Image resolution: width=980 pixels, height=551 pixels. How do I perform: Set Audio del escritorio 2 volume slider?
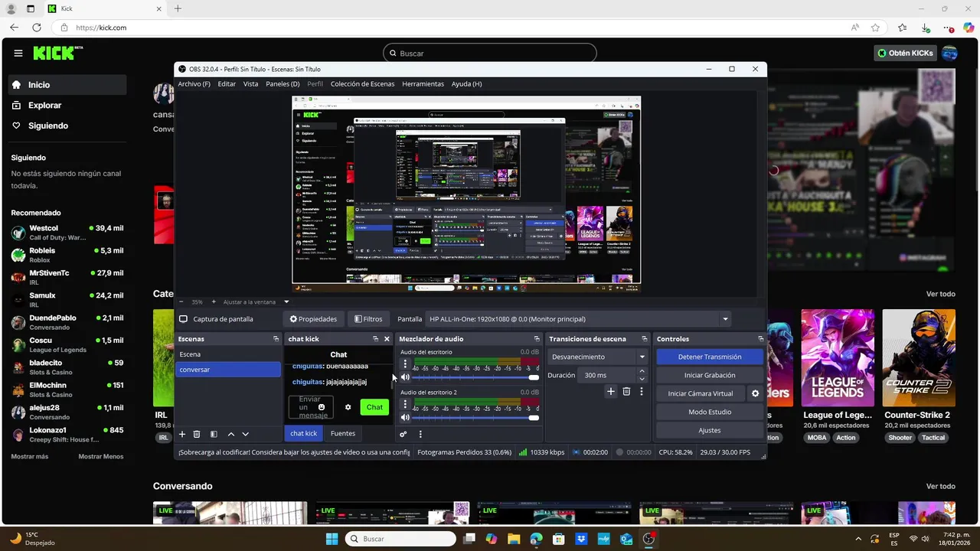[x=475, y=417]
